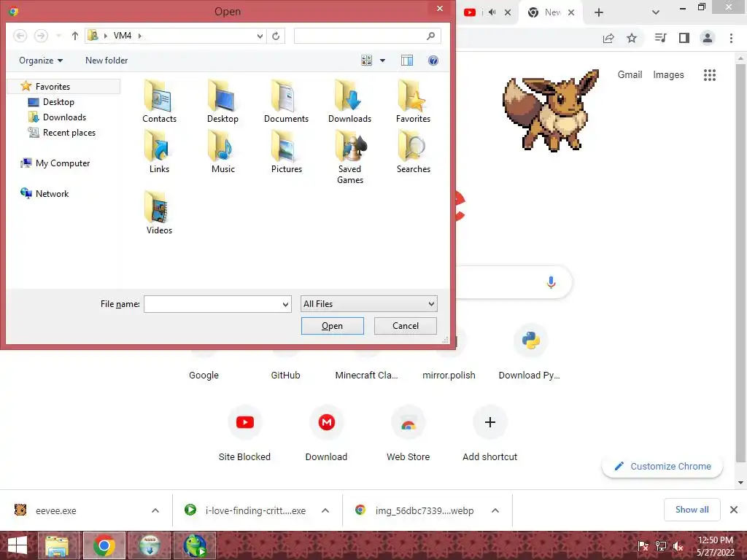This screenshot has width=747, height=560.
Task: Show the preview pane
Action: [x=407, y=61]
